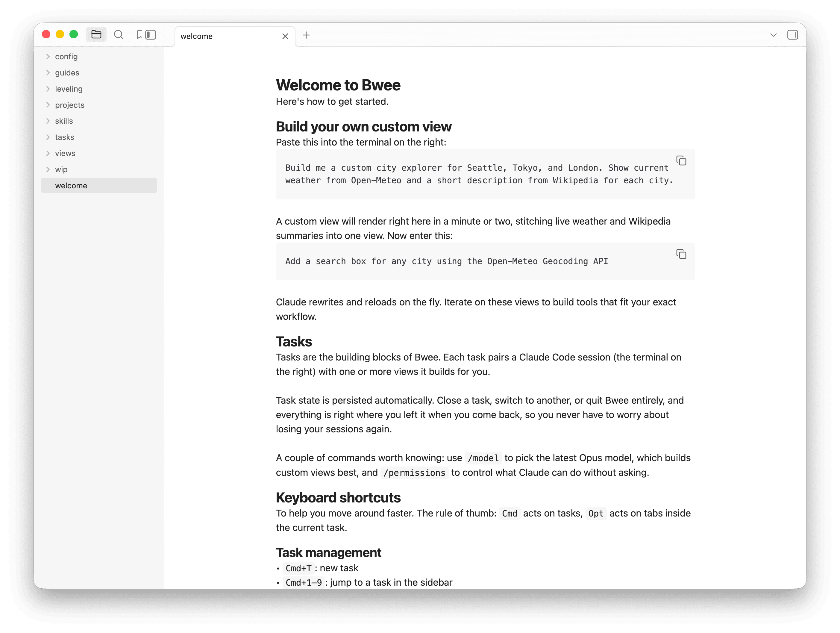Click the bookmark icon in toolbar
The width and height of the screenshot is (840, 633).
140,34
